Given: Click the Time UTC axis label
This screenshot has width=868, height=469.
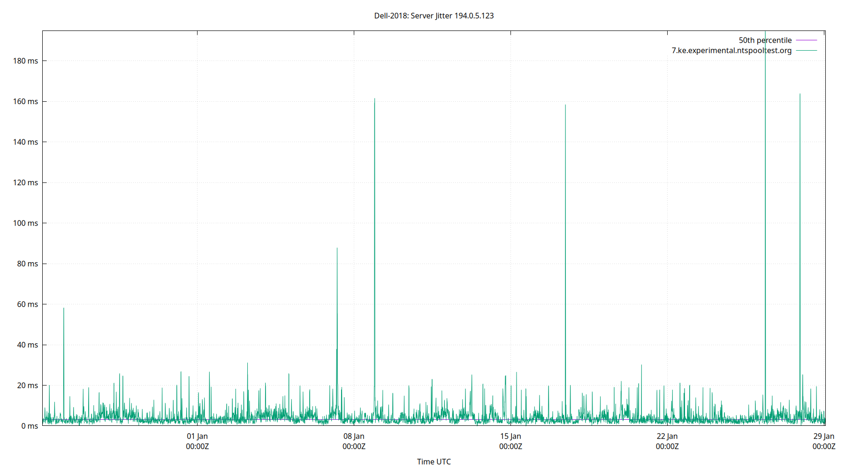Looking at the screenshot, I should point(434,461).
